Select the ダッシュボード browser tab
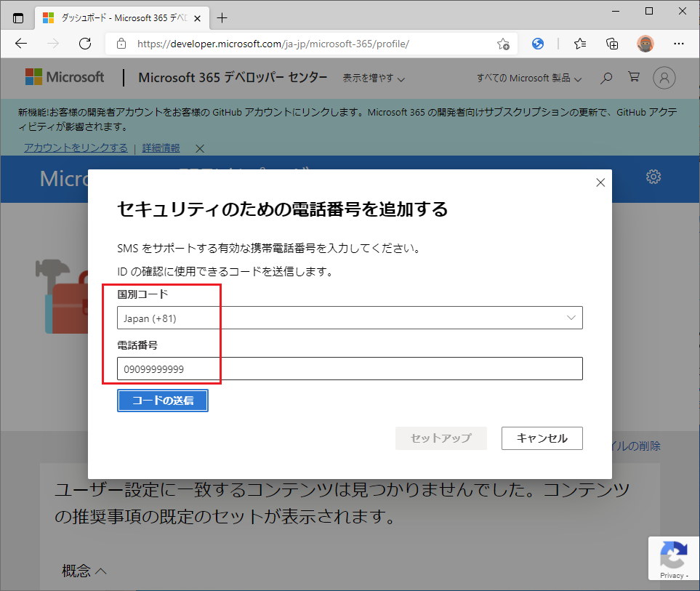The height and width of the screenshot is (591, 700). [121, 18]
